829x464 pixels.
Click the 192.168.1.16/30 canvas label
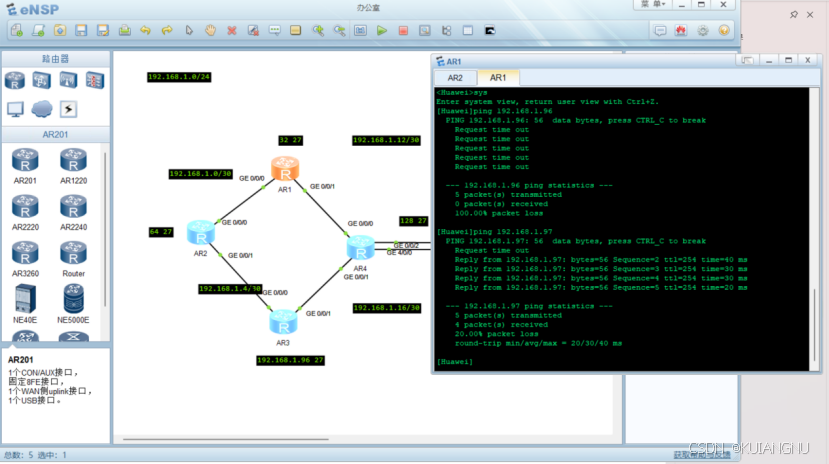tap(387, 308)
